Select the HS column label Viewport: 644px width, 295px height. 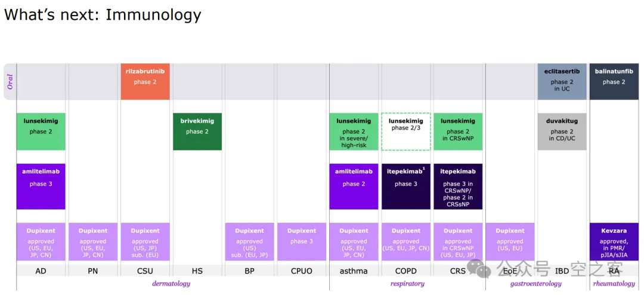pyautogui.click(x=197, y=271)
